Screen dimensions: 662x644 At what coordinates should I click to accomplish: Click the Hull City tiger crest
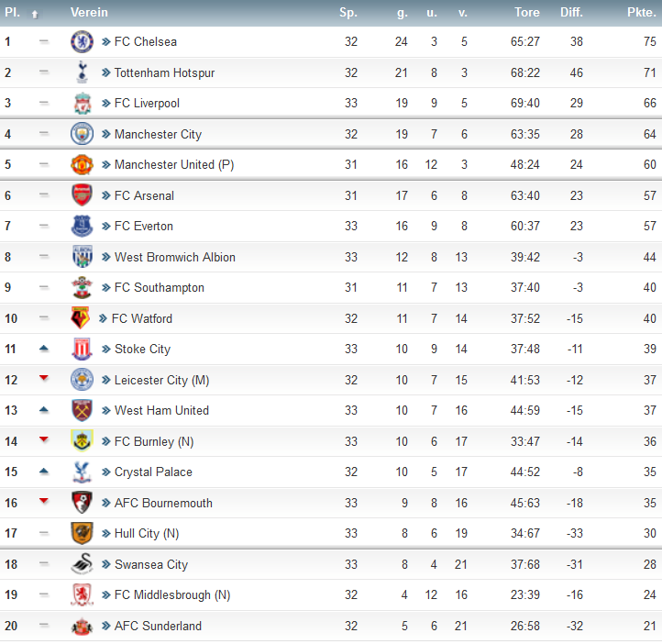[82, 533]
